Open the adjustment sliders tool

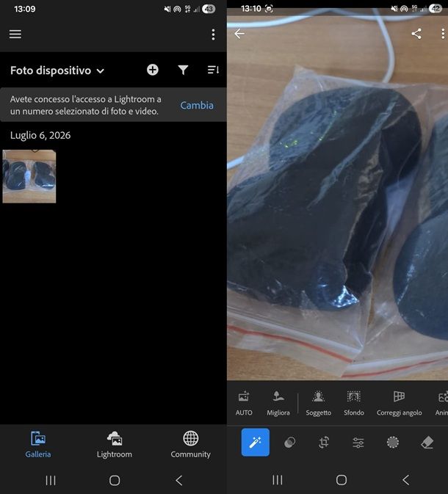pos(358,443)
